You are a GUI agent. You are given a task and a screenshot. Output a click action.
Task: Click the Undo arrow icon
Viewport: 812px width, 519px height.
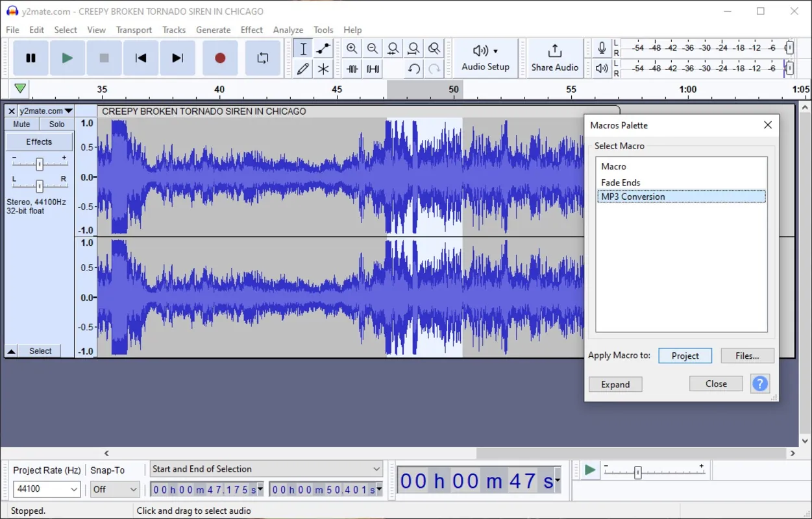tap(413, 69)
